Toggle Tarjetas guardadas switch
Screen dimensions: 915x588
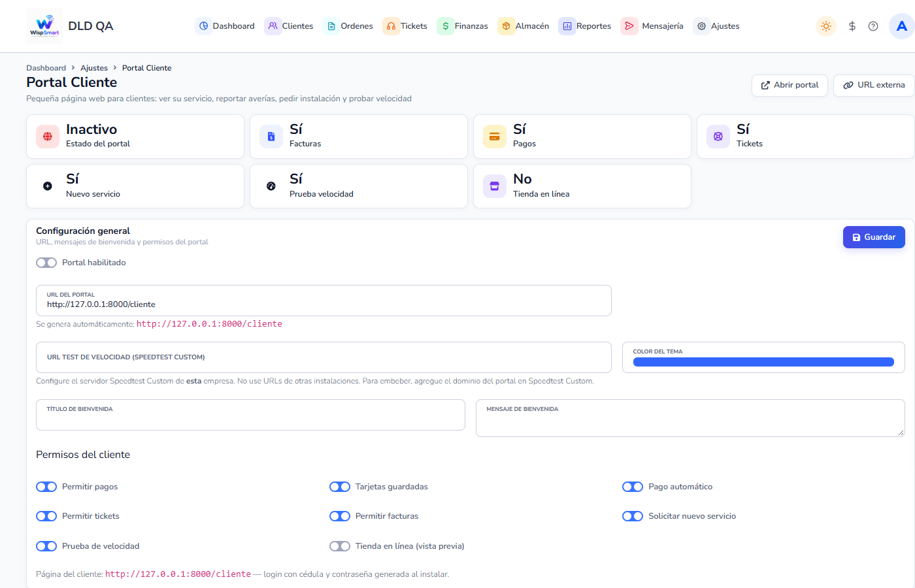340,487
